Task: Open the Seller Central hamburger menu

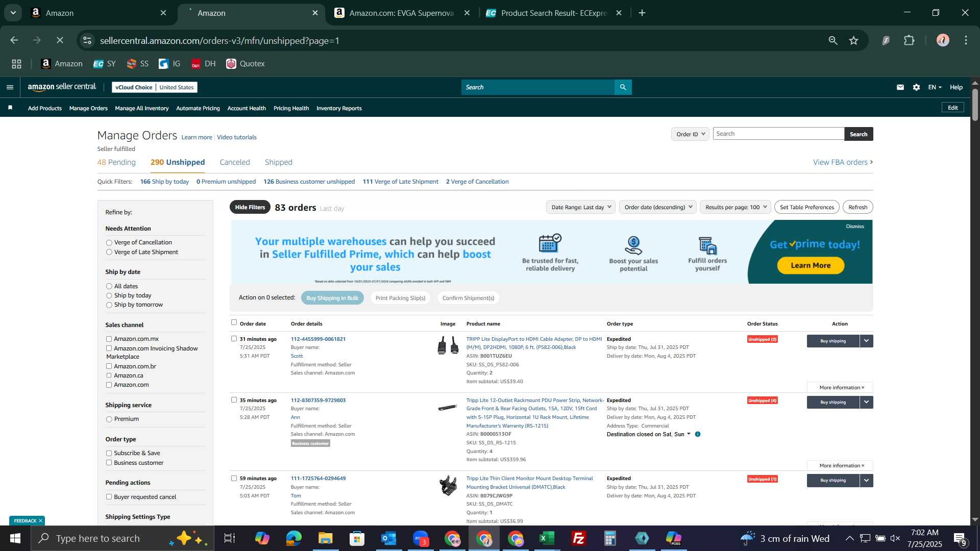Action: tap(10, 87)
